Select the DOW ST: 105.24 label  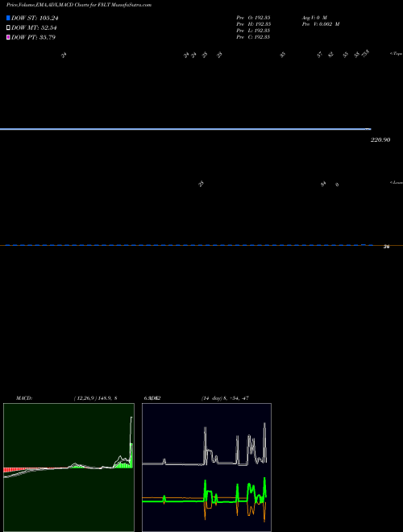coord(35,18)
